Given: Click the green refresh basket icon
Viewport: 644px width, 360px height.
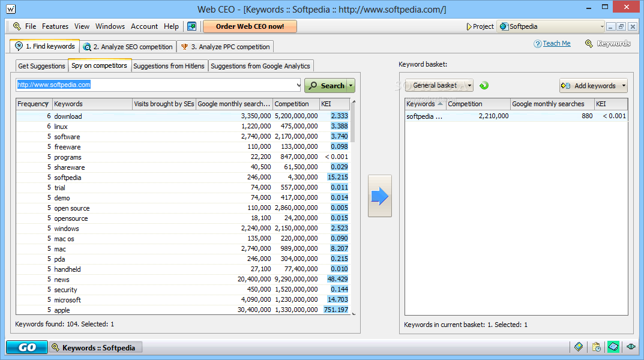Looking at the screenshot, I should [484, 85].
